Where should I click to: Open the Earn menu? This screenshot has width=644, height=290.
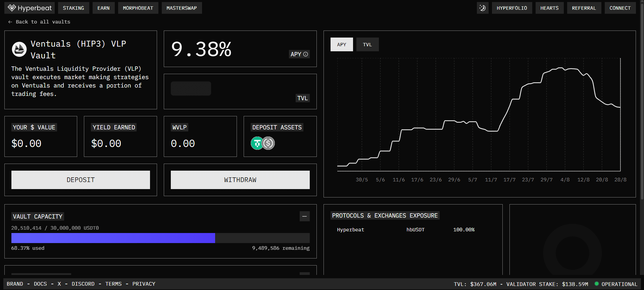pos(103,8)
